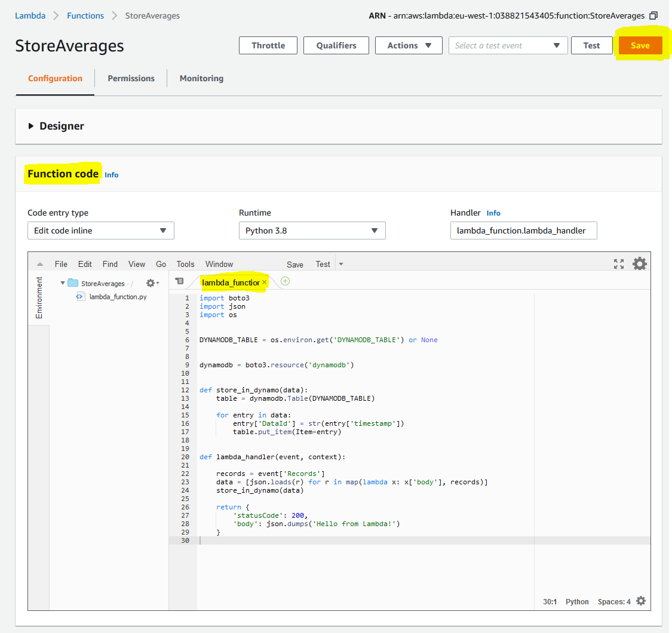Click line number 20 in the gutter
The image size is (672, 633).
click(185, 457)
